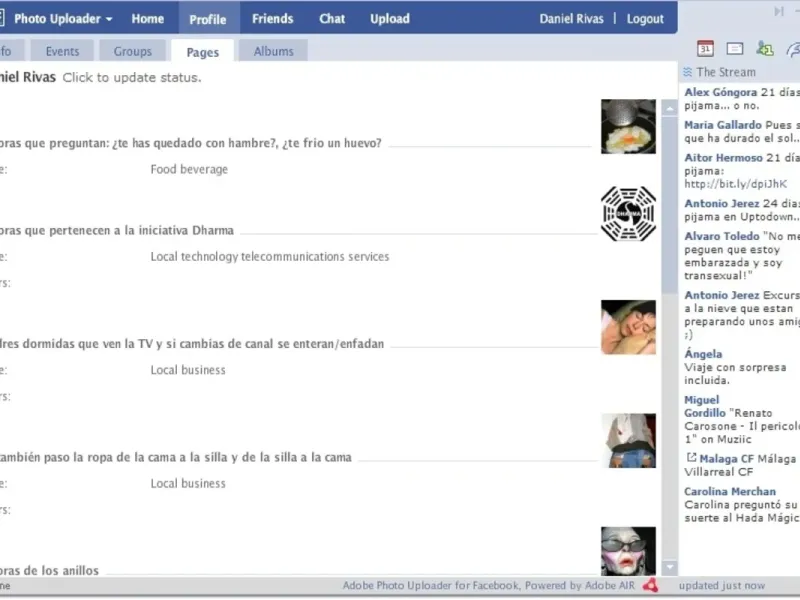Open the 'de los anillos' page title
This screenshot has width=800, height=600.
[x=49, y=570]
